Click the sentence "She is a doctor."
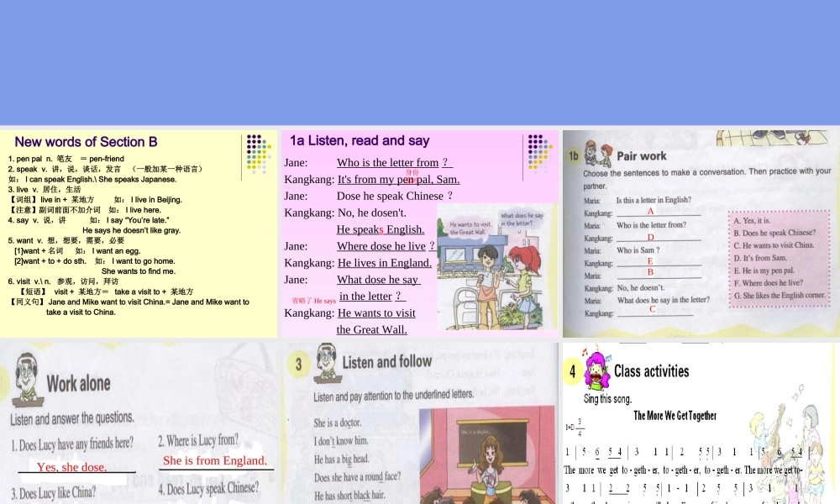840x504 pixels. point(338,423)
